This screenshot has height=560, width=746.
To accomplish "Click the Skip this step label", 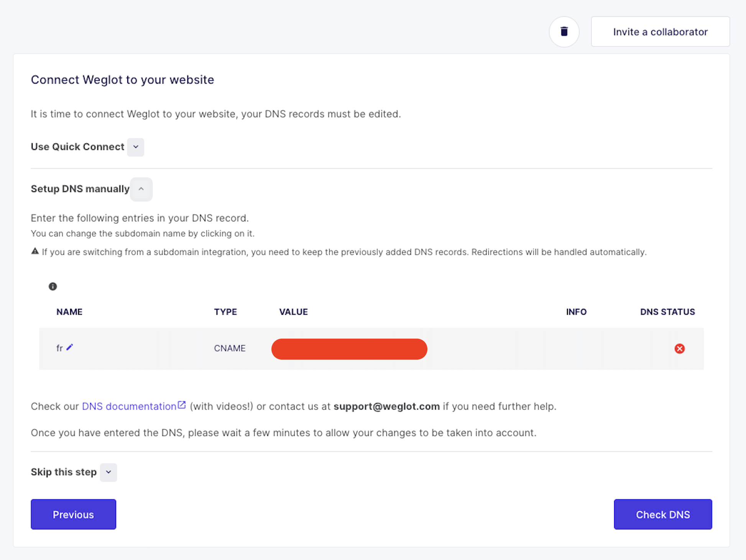I will click(64, 472).
